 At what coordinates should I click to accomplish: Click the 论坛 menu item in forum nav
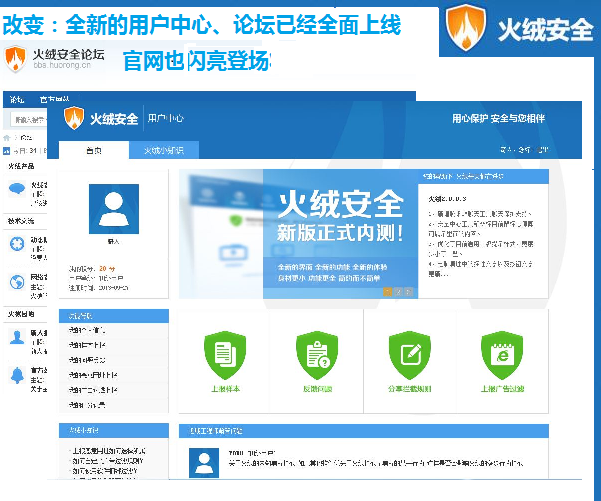click(17, 100)
